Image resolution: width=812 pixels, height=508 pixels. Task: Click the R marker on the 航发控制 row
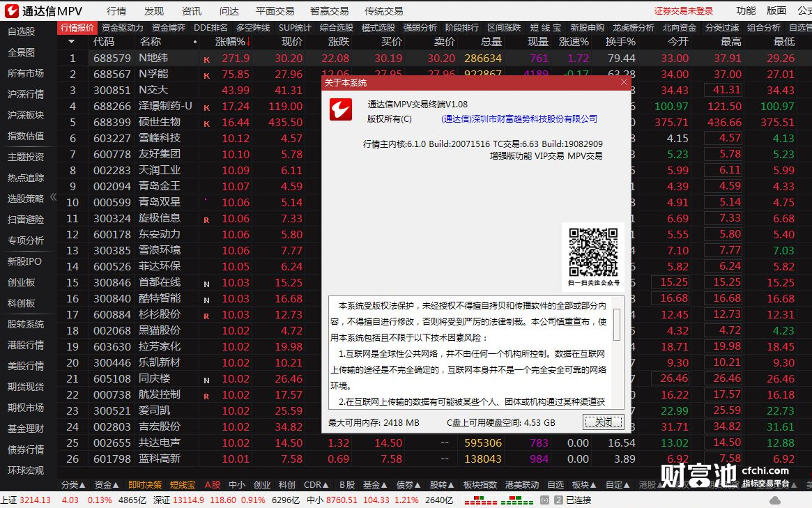point(206,397)
